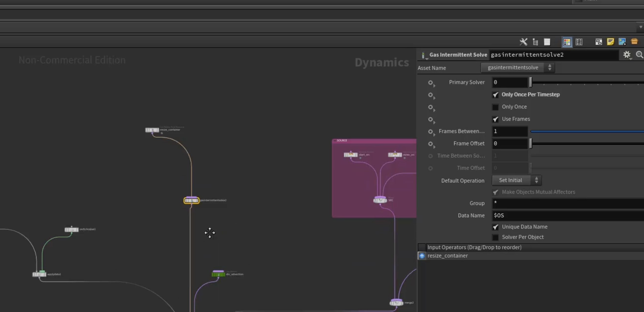This screenshot has width=644, height=312.
Task: Show list mode icon in toolbar
Action: (547, 42)
